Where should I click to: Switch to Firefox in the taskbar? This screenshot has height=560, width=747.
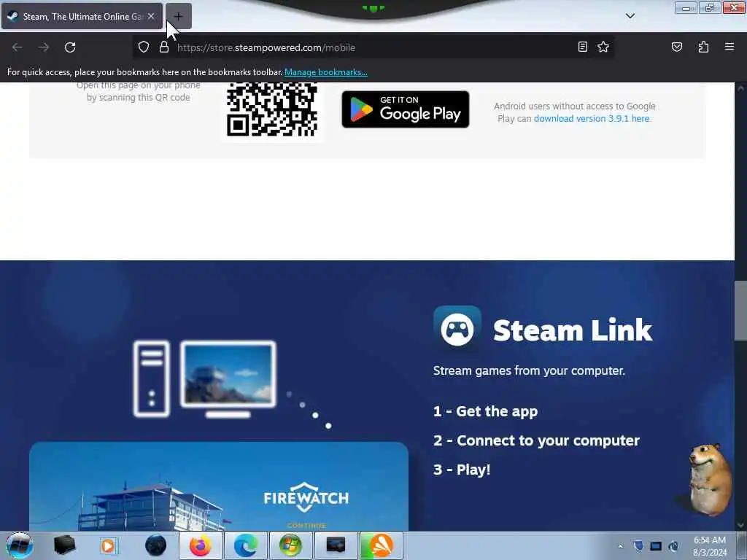pos(200,545)
